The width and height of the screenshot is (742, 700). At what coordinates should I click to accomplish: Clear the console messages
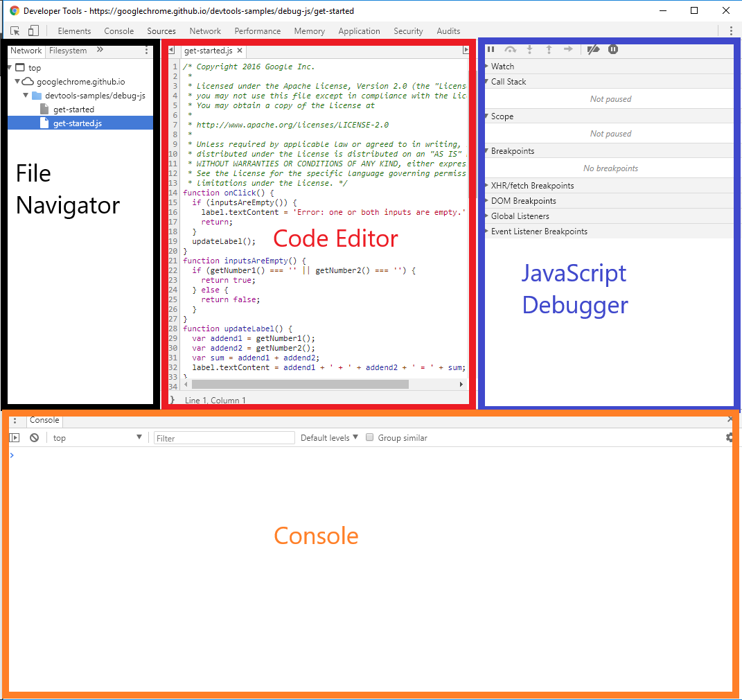34,437
